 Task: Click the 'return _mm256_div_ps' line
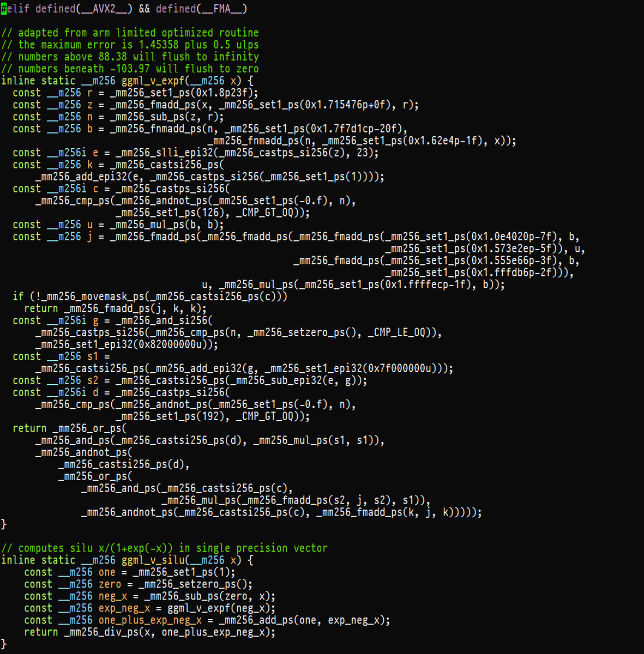click(x=150, y=632)
